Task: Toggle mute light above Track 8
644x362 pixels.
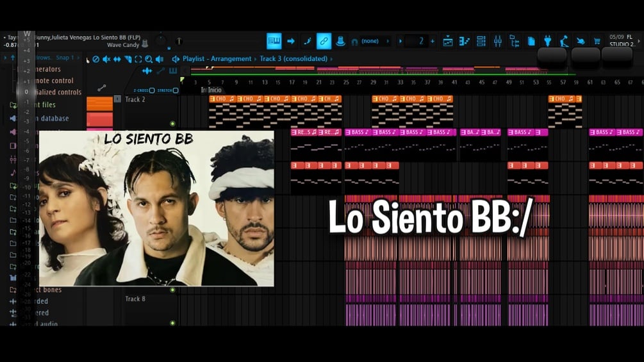Action: click(x=172, y=290)
